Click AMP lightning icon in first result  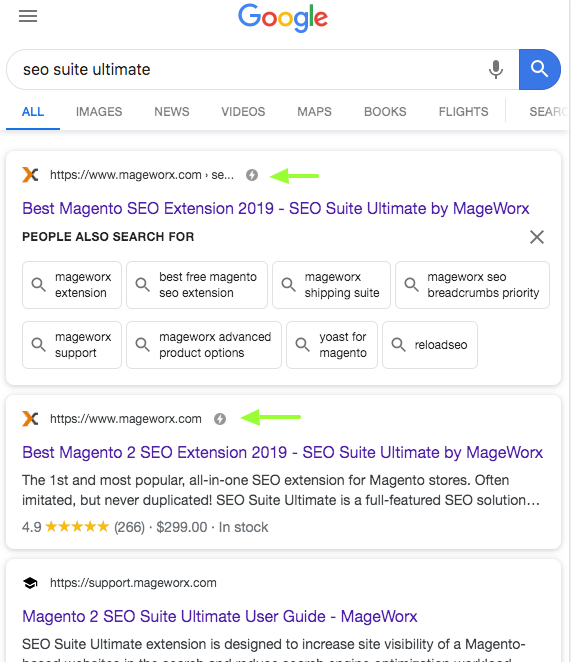[252, 175]
